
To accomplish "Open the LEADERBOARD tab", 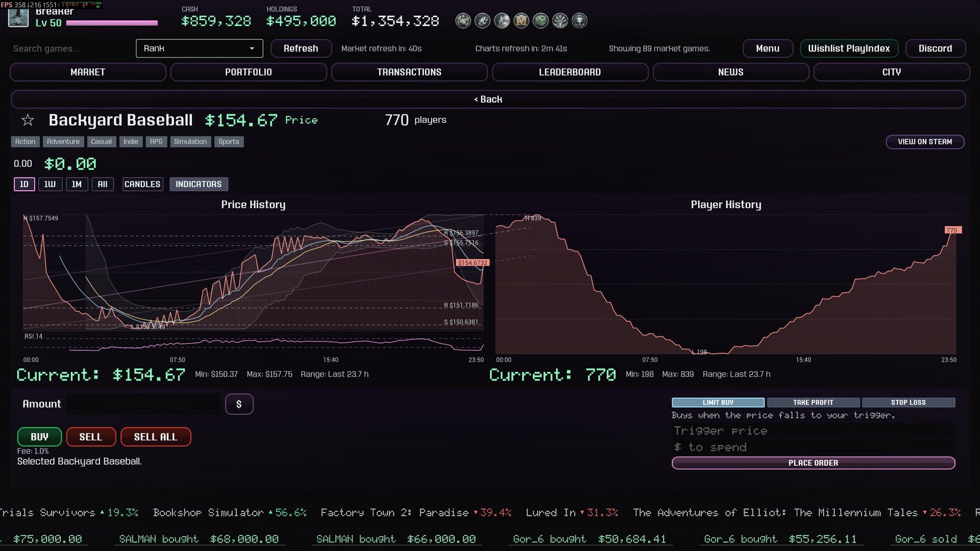I will pos(570,72).
